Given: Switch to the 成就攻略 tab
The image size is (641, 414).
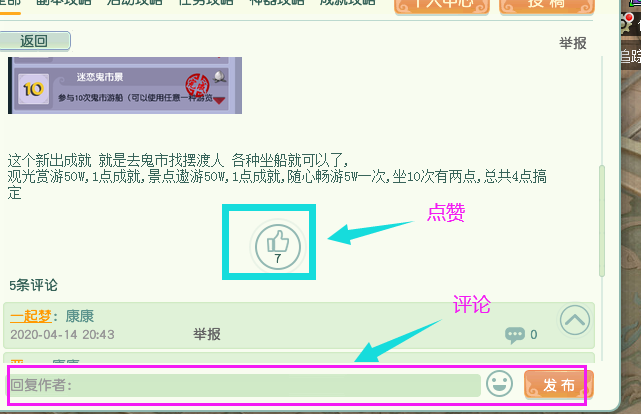Looking at the screenshot, I should [347, 2].
